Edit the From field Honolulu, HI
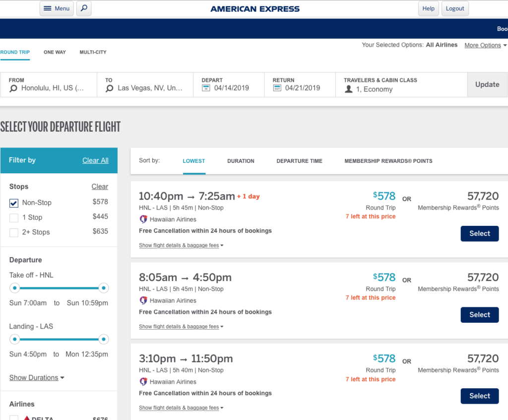Viewport: 508px width, 420px height. pos(49,85)
